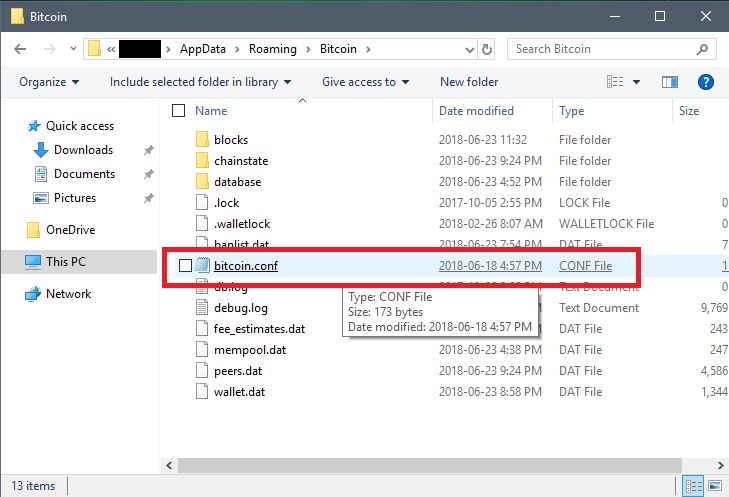Select Roaming in the address path
This screenshot has width=729, height=497.
273,49
